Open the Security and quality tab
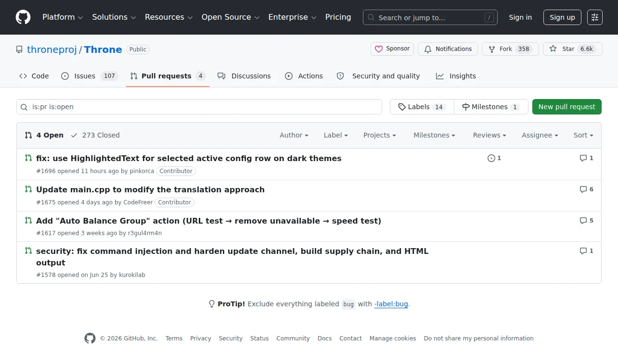618x364 pixels. coord(378,76)
